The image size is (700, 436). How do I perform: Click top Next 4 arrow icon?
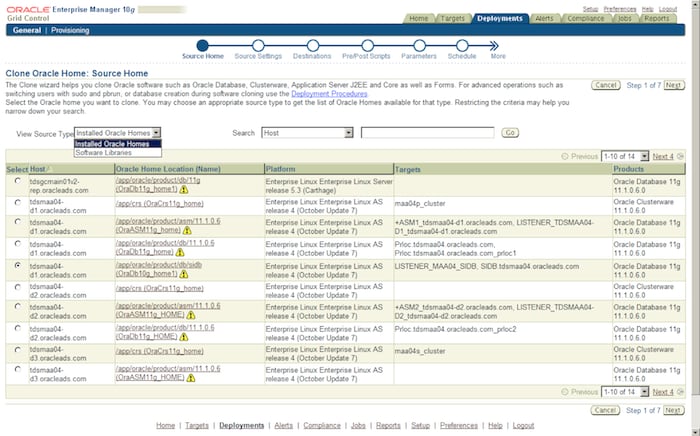coord(680,156)
